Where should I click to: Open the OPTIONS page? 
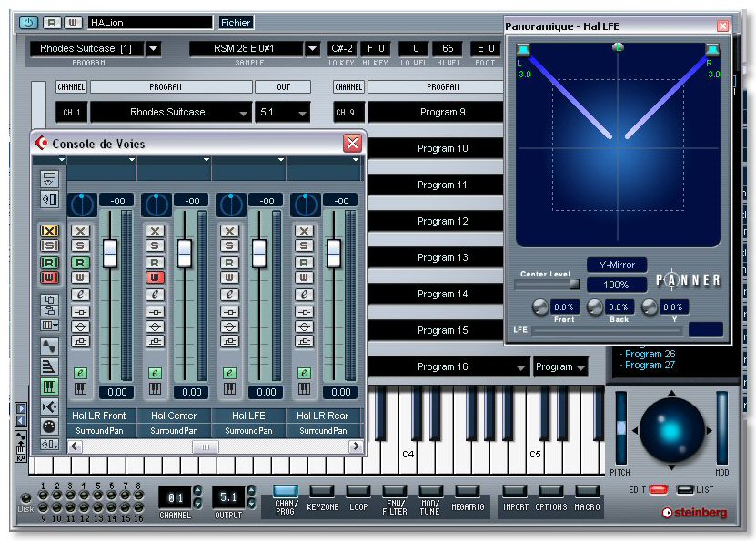551,491
